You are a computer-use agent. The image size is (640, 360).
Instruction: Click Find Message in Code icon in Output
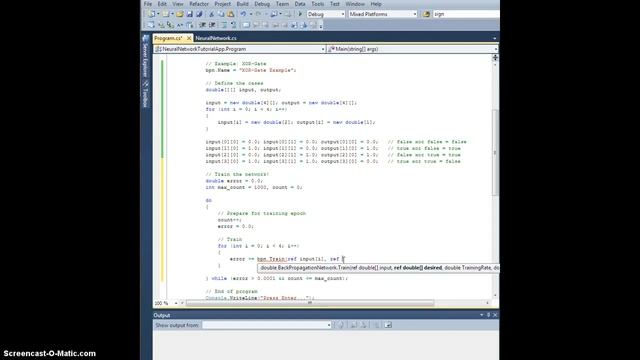[x=340, y=325]
